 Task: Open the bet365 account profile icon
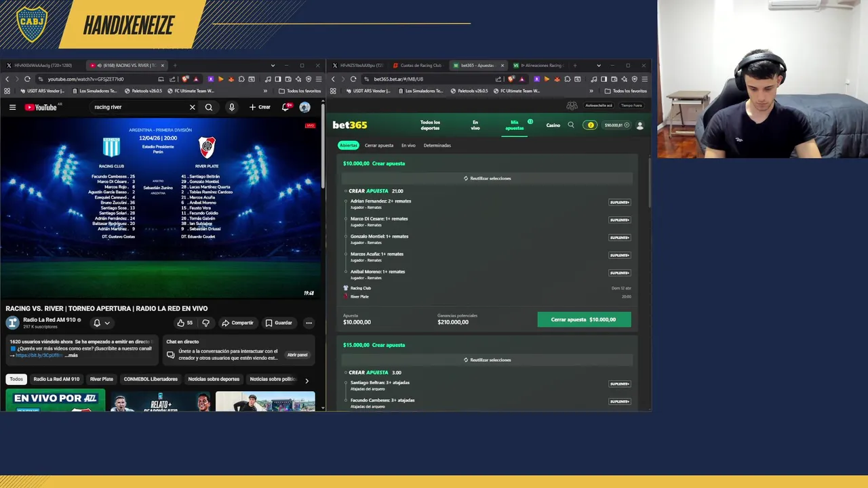tap(639, 125)
